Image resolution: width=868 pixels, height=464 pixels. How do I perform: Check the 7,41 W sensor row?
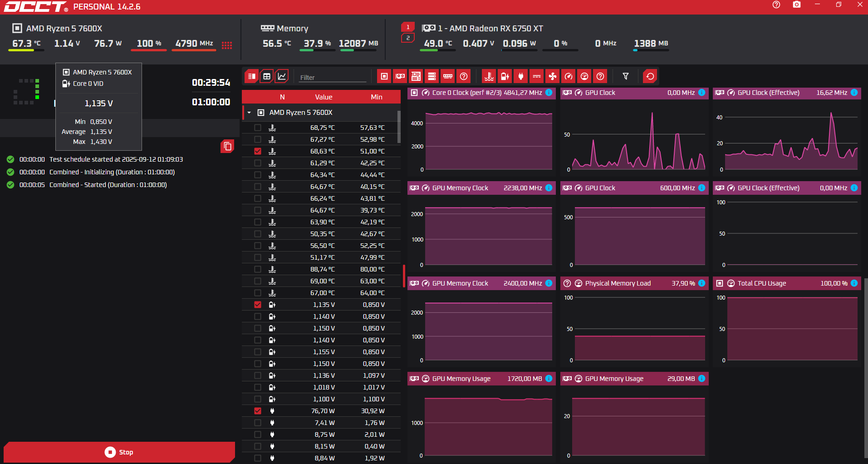[x=258, y=423]
